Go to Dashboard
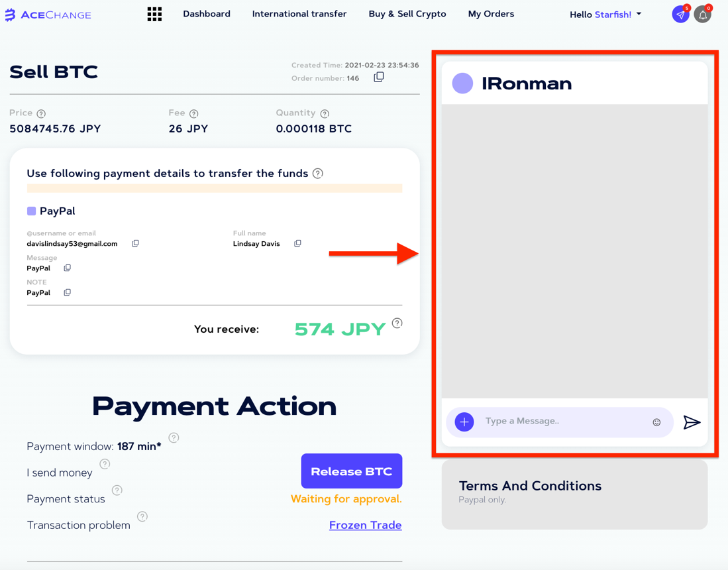Viewport: 728px width, 570px height. click(x=207, y=14)
